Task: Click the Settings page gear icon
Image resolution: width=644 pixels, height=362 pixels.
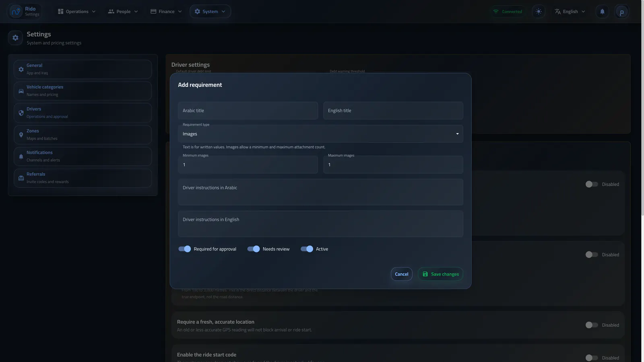Action: click(15, 38)
